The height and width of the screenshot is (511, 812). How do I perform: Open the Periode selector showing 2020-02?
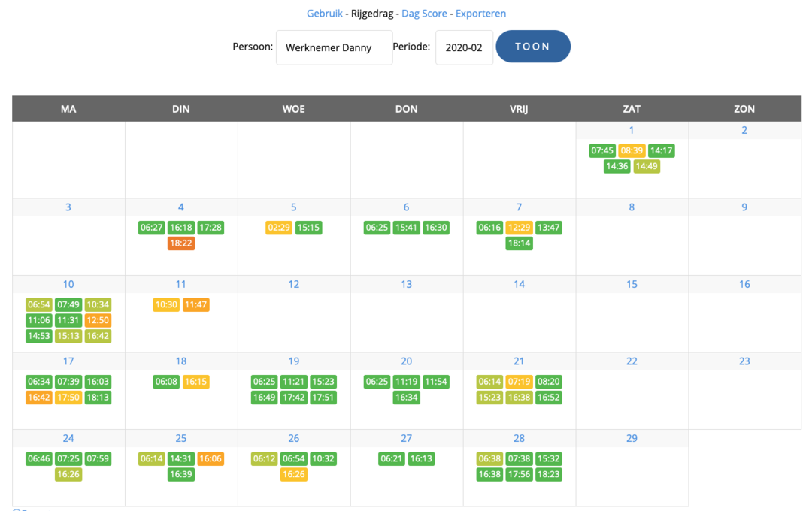[x=464, y=47]
